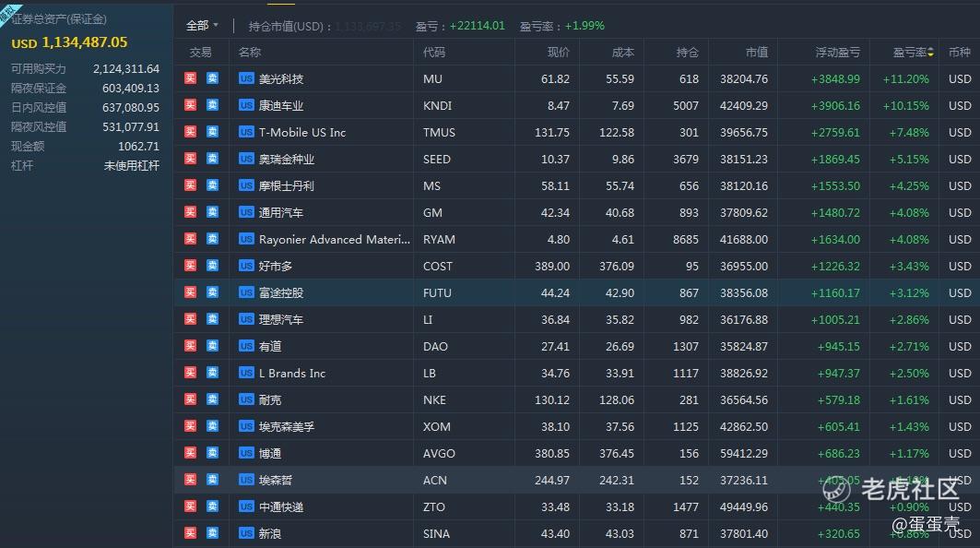This screenshot has height=548, width=980.
Task: Click the 隔夜保证金 value 603,409.13
Action: (131, 89)
